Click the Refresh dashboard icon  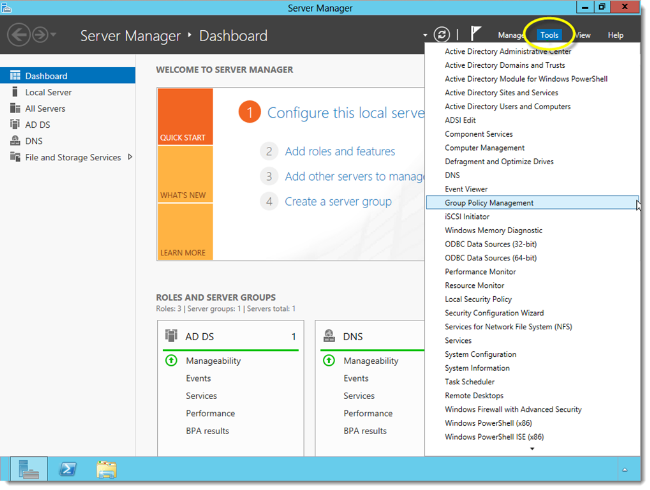[x=441, y=35]
